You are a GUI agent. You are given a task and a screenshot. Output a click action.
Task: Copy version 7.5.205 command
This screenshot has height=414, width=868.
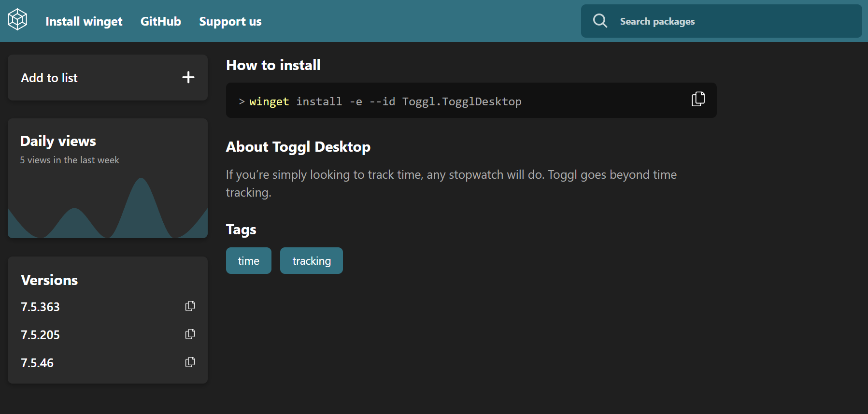coord(190,334)
